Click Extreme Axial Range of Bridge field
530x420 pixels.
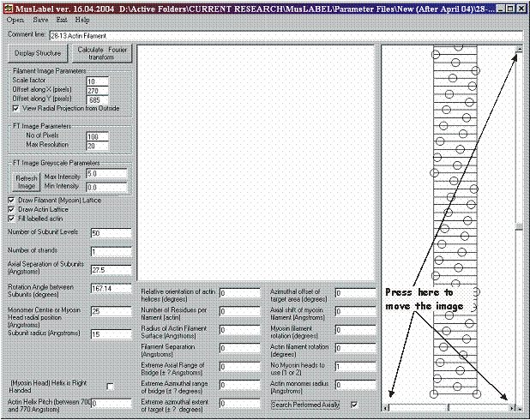[x=239, y=367]
